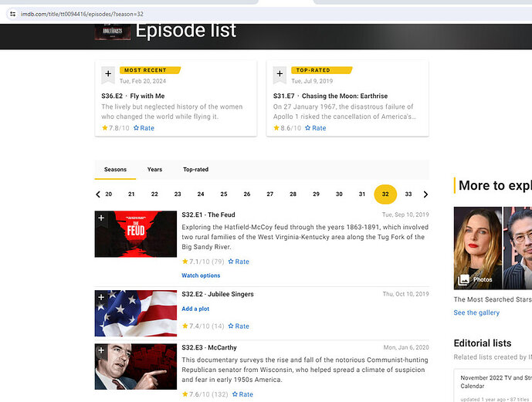Rate the McCarthy episode
The width and height of the screenshot is (532, 402).
(242, 394)
